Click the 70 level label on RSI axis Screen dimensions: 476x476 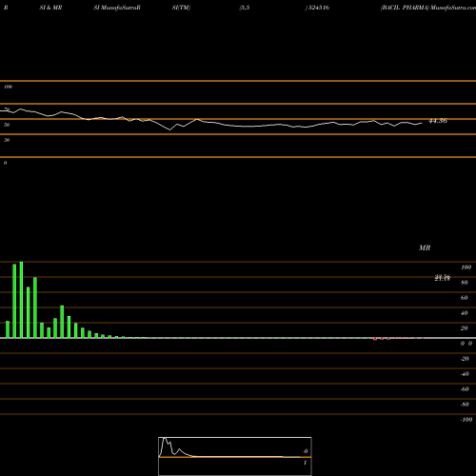pos(7,109)
